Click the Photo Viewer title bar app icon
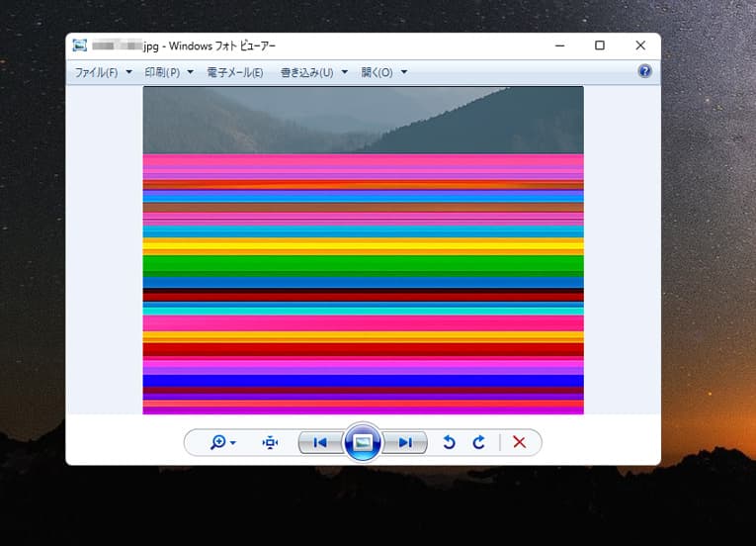 coord(79,45)
